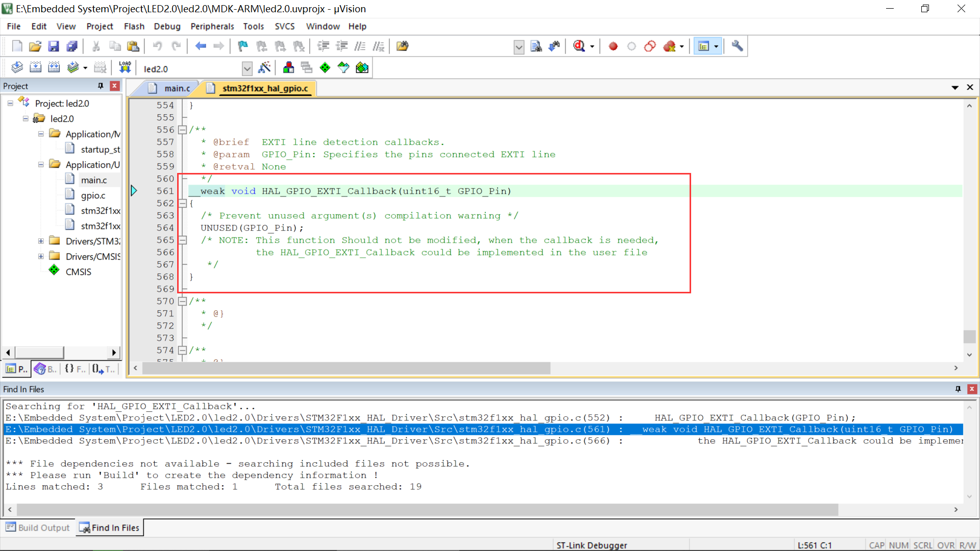Insert a breakpoint with the red dot
The image size is (980, 551).
[613, 46]
